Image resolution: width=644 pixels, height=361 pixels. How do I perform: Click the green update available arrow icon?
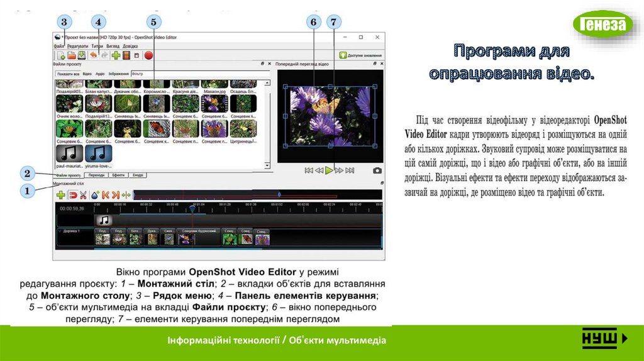[x=343, y=55]
